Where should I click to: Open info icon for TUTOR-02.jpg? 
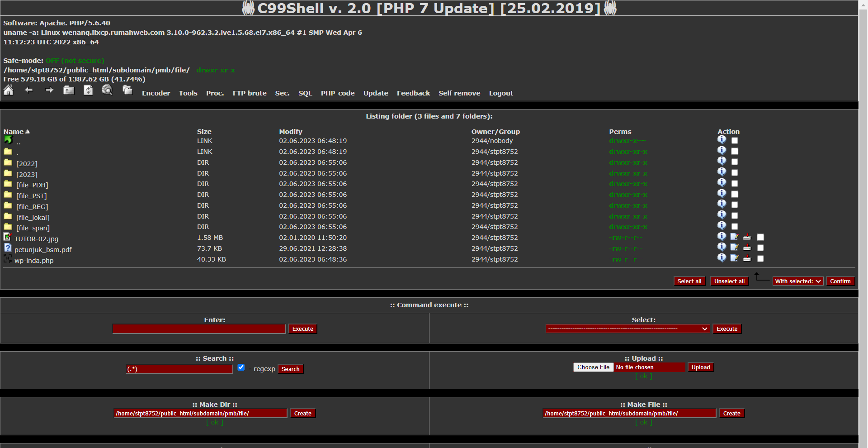pos(722,236)
